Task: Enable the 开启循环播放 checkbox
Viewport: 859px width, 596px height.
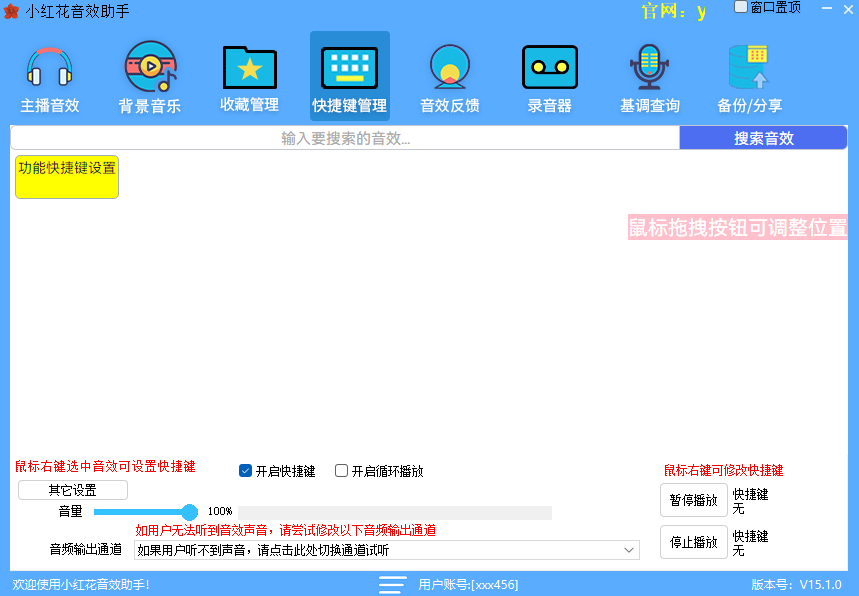Action: pyautogui.click(x=341, y=471)
